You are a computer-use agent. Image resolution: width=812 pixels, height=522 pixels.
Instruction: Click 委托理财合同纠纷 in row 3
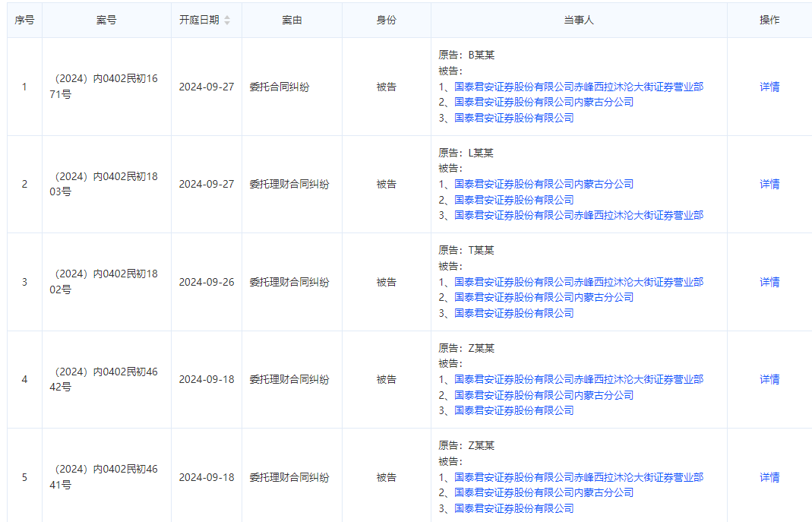(x=289, y=282)
